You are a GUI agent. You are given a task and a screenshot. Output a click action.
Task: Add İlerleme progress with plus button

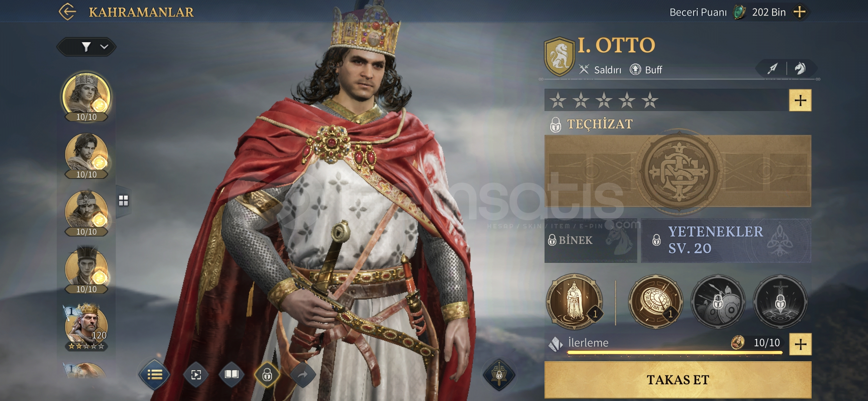[x=800, y=344]
